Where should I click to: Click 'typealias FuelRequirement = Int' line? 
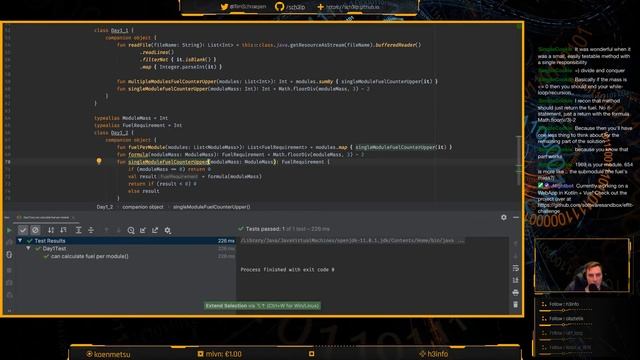138,125
